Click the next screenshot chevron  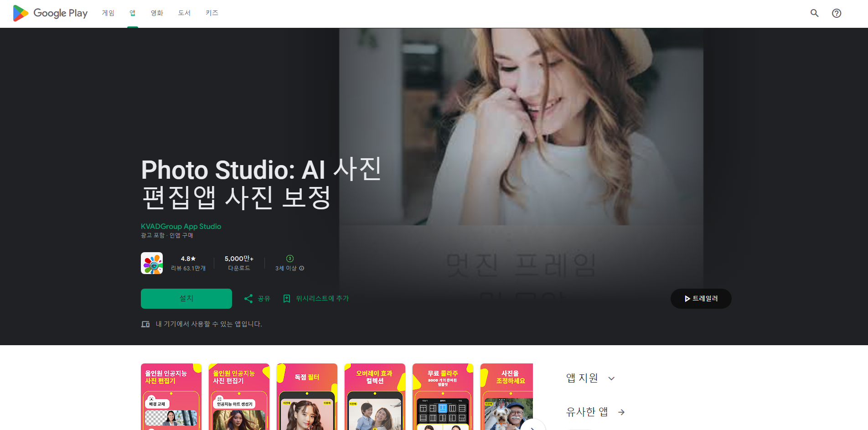[532, 428]
